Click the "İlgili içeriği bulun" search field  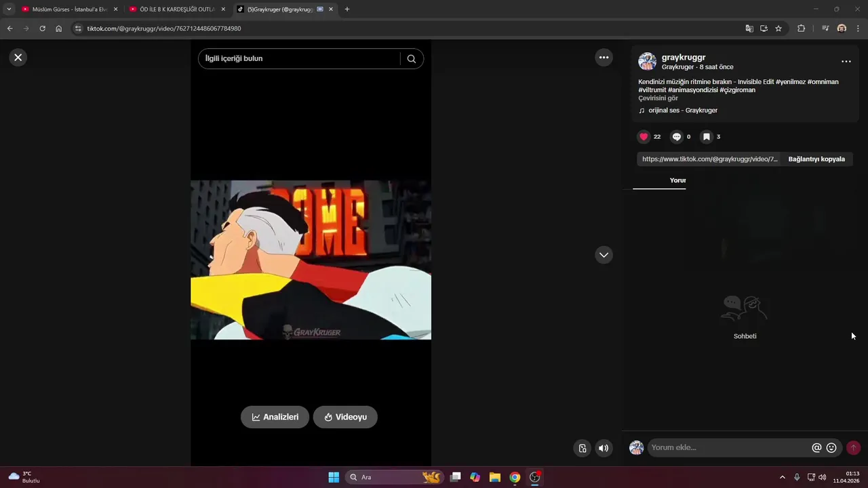[299, 59]
